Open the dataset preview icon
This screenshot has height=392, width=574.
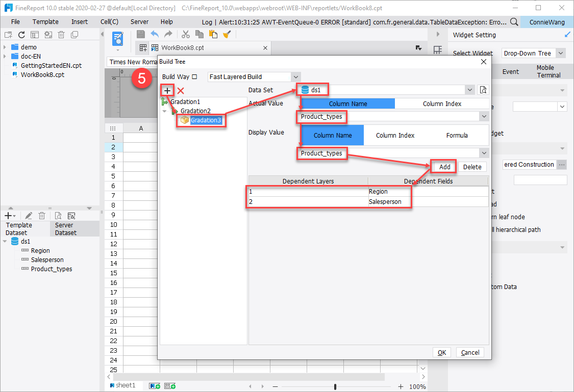tap(58, 215)
